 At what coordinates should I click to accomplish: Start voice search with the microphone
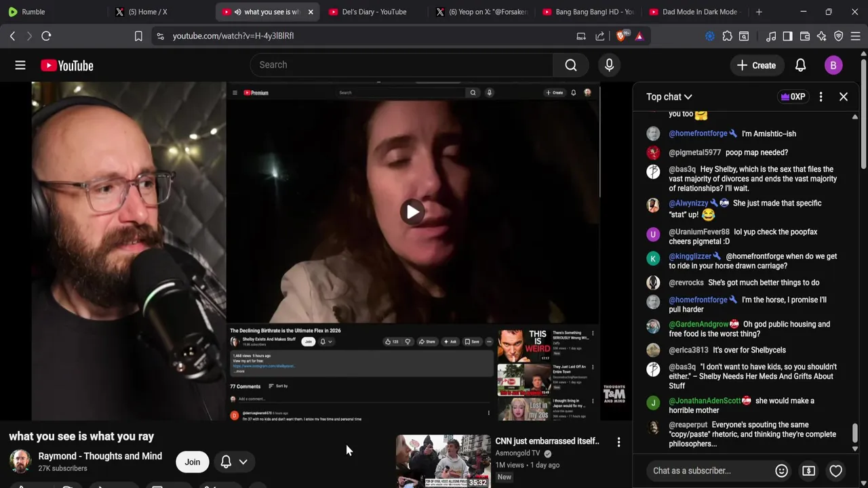tap(609, 65)
